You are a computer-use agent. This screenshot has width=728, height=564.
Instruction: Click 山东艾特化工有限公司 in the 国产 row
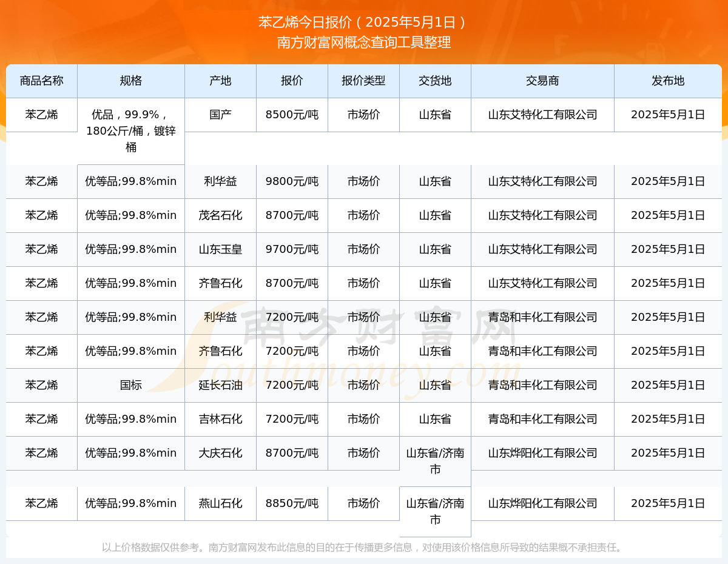point(542,115)
